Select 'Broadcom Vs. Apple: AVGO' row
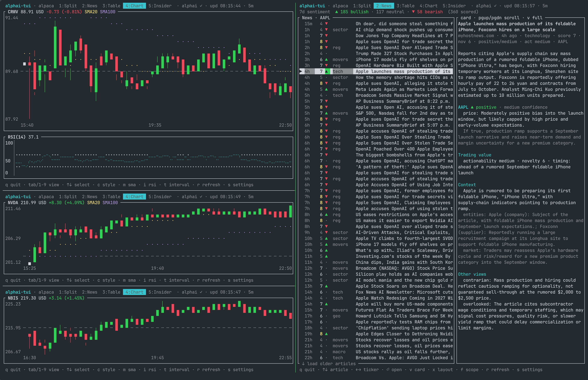The width and height of the screenshot is (588, 380). tap(376, 358)
